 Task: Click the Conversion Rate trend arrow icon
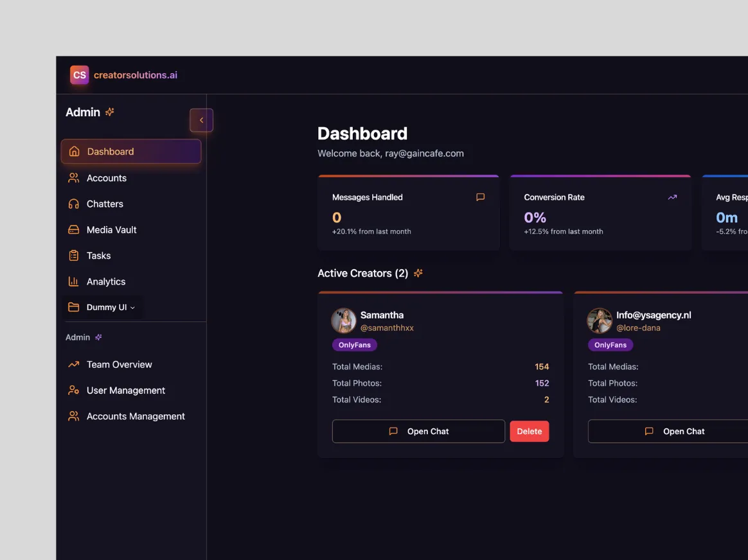point(672,197)
